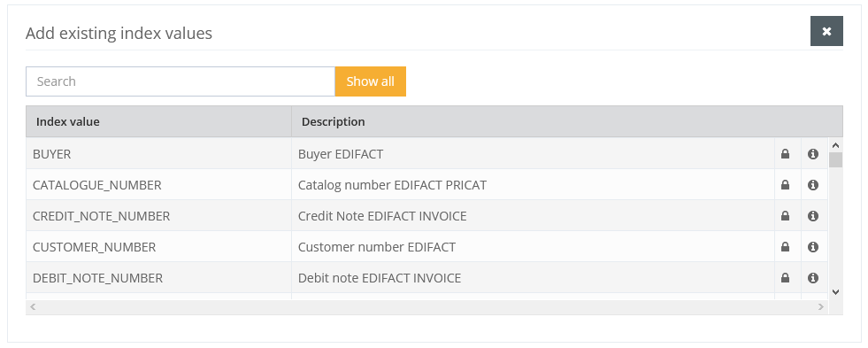Click the Description column header

tap(567, 121)
